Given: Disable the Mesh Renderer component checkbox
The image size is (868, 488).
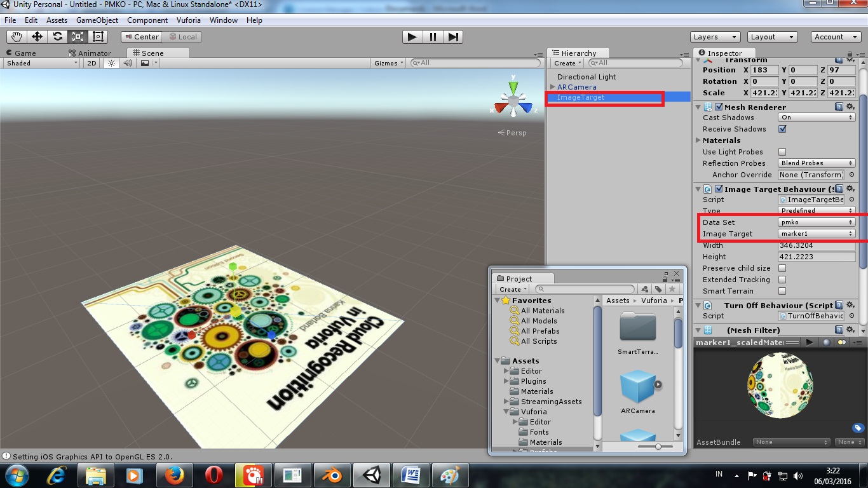Looking at the screenshot, I should [x=719, y=107].
